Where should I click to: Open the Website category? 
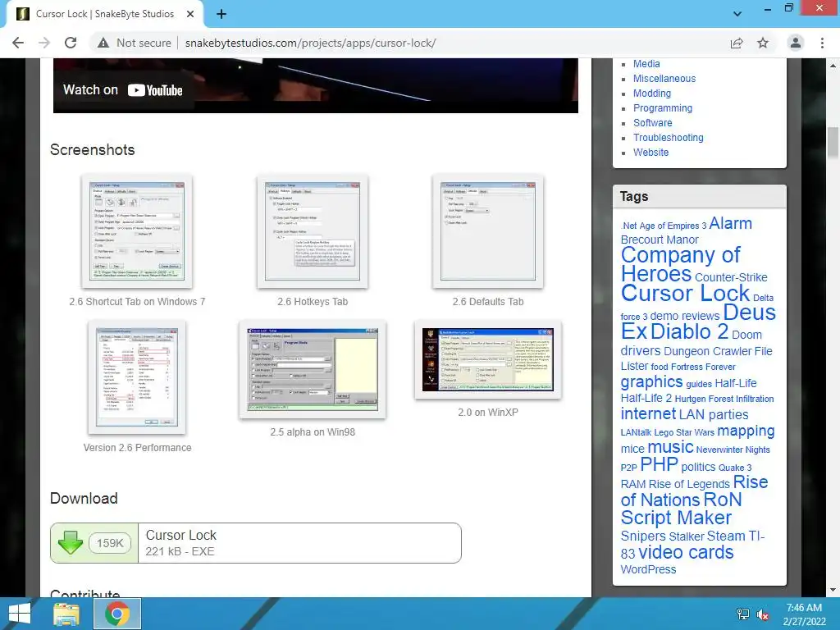click(x=651, y=152)
